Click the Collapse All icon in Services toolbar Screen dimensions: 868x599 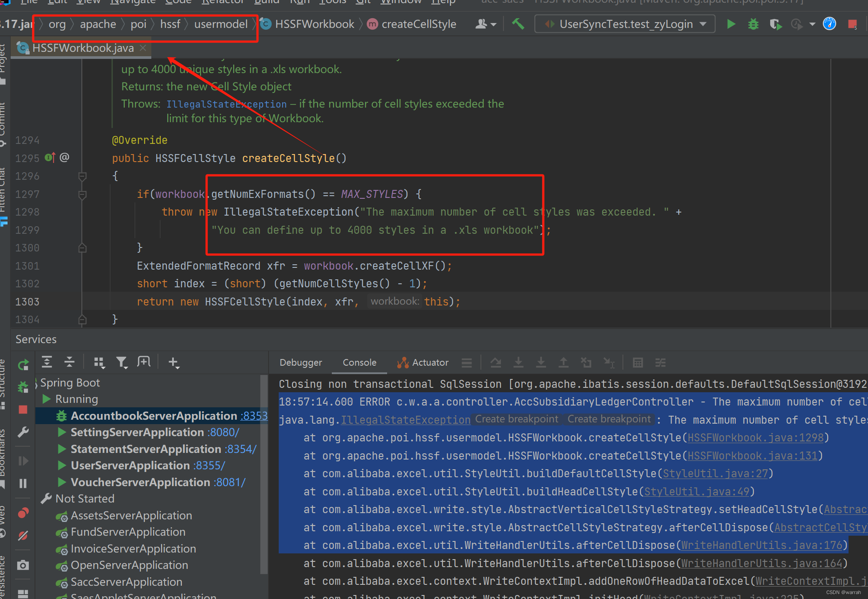point(69,362)
